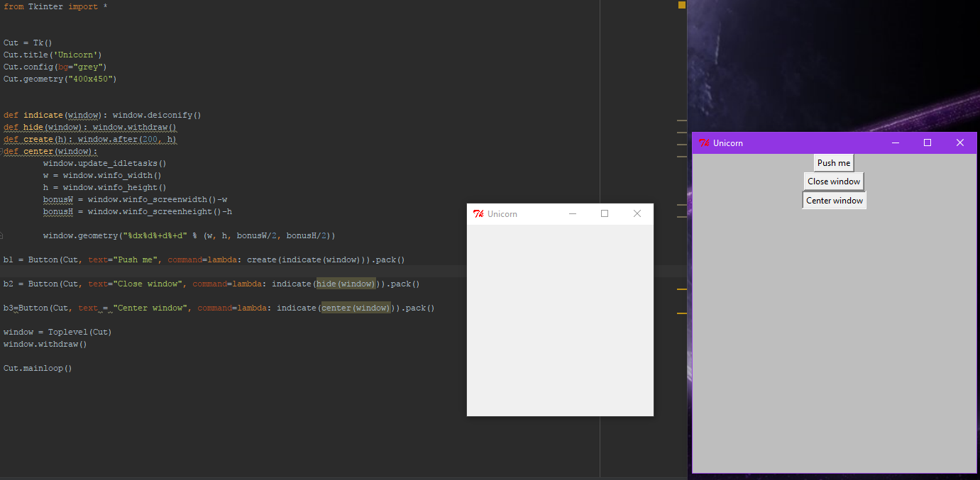Click the gutter icon beside the window.geometry line
This screenshot has height=480, width=980.
[x=1, y=235]
